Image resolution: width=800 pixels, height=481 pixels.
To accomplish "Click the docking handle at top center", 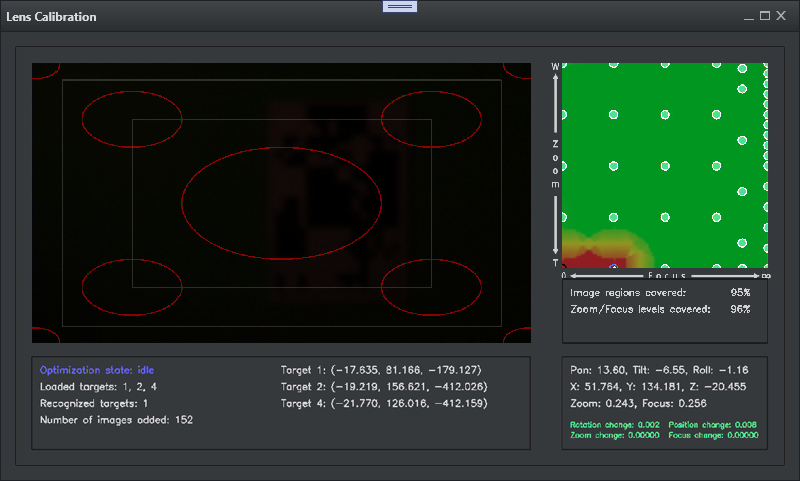I will tap(400, 6).
